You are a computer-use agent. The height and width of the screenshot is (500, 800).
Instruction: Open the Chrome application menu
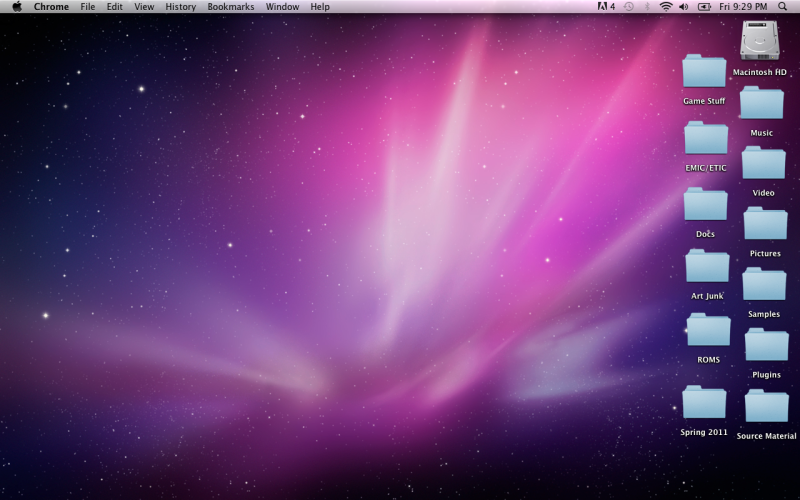click(51, 7)
